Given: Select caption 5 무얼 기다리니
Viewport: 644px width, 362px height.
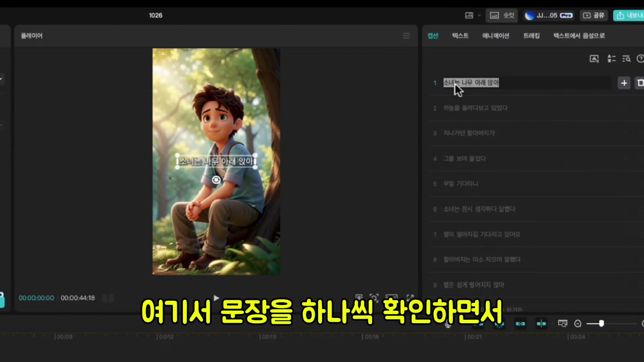Looking at the screenshot, I should [460, 184].
